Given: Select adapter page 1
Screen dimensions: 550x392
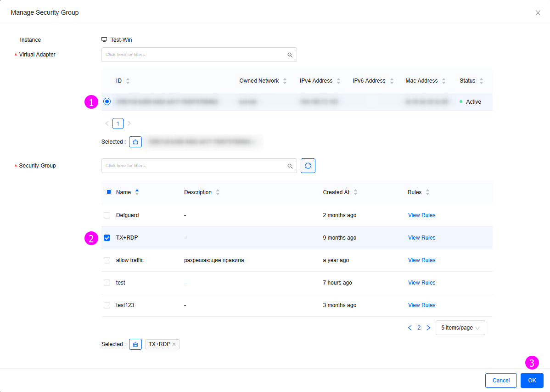Looking at the screenshot, I should [118, 123].
